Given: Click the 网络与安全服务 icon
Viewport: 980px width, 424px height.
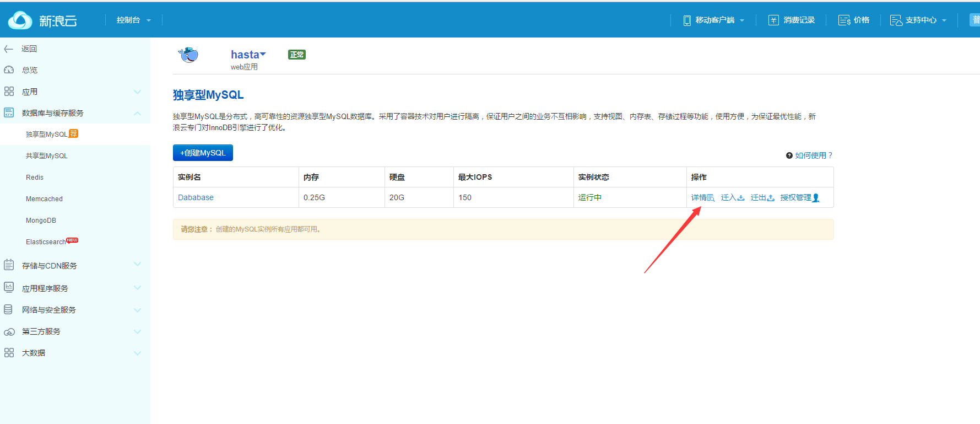Looking at the screenshot, I should [x=8, y=309].
